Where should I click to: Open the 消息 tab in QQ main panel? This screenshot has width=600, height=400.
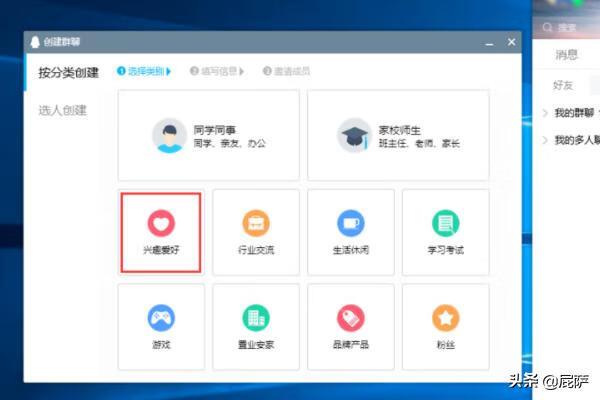(x=567, y=55)
